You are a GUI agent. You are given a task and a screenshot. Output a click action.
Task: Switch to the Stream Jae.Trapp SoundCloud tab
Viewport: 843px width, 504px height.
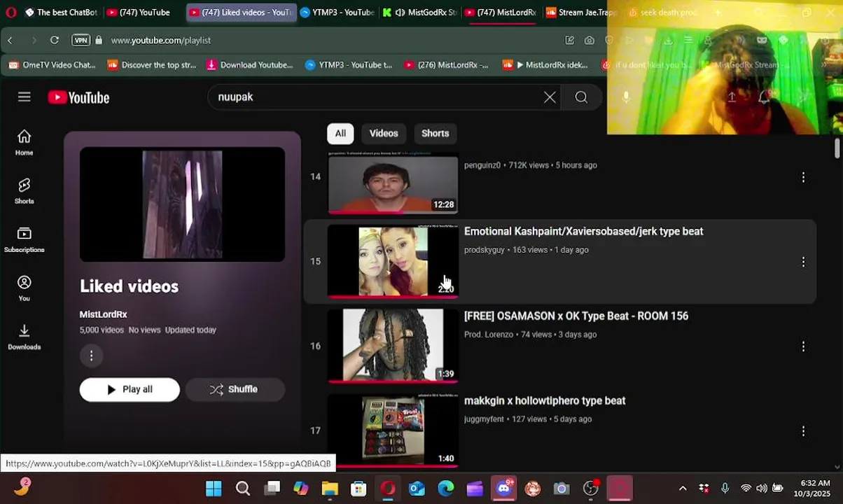pyautogui.click(x=581, y=12)
